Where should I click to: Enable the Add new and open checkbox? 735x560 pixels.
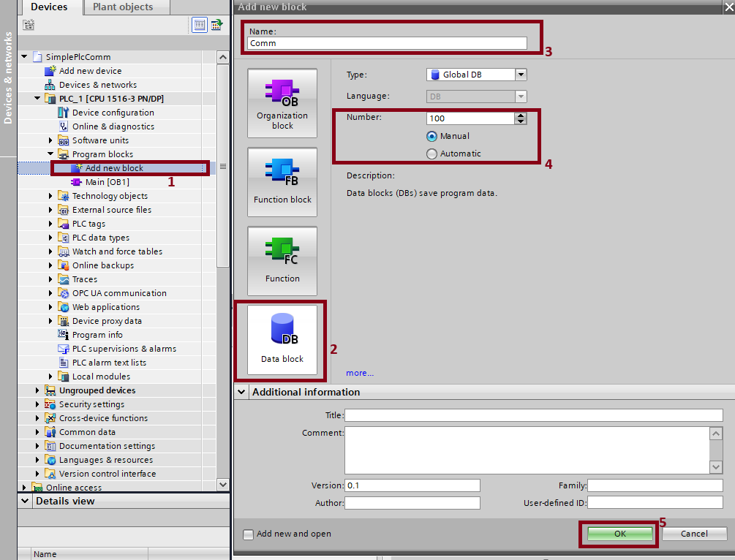point(249,534)
